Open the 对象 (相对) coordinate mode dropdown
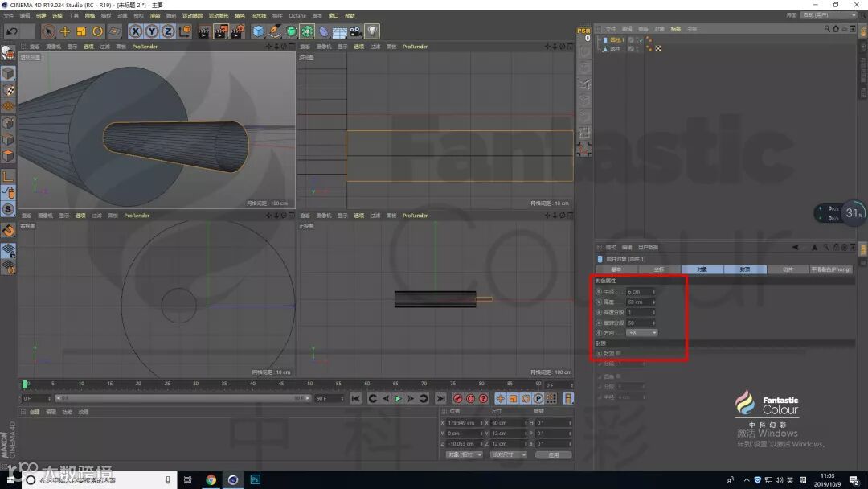The width and height of the screenshot is (868, 489). (x=464, y=454)
